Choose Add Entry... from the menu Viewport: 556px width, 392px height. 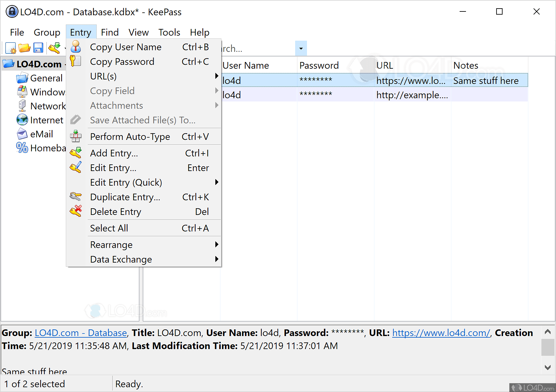click(144, 153)
